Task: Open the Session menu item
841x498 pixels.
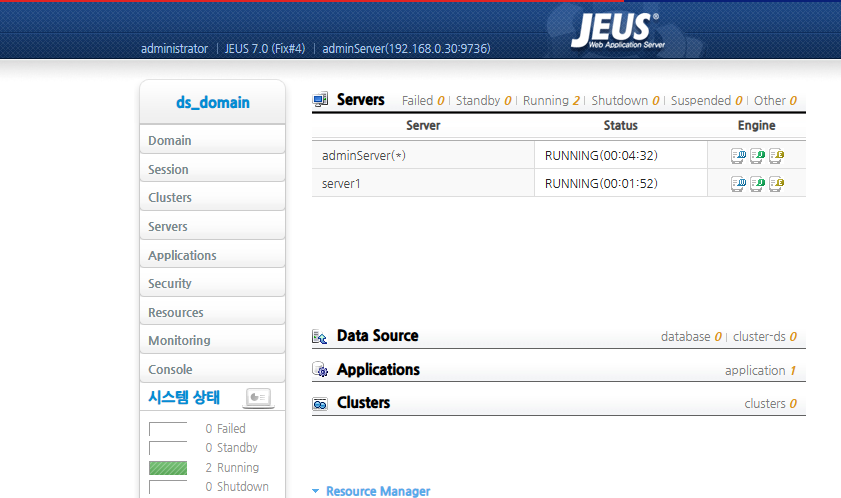Action: 212,169
